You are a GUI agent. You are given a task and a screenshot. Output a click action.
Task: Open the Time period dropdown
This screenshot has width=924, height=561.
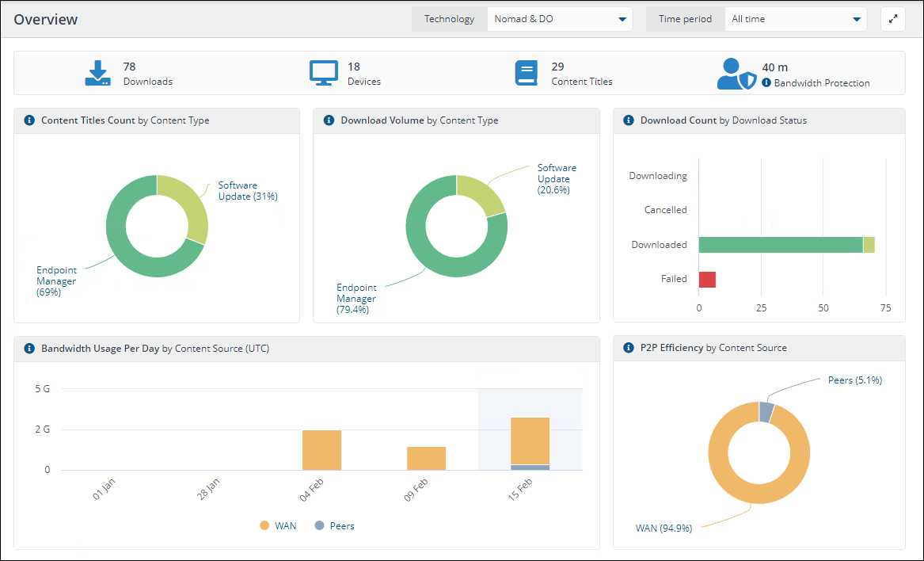pos(795,19)
